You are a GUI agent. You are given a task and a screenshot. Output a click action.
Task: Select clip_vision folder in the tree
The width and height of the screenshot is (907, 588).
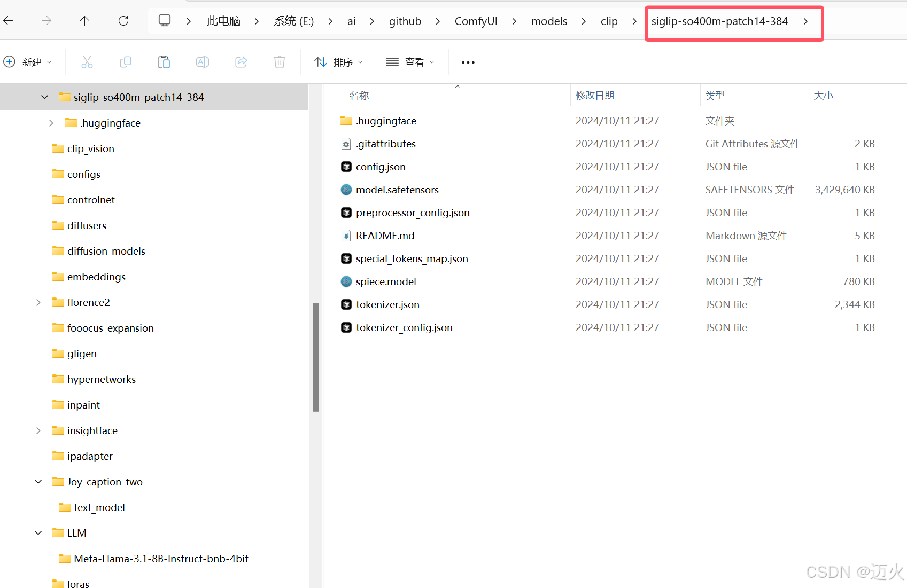pos(84,148)
